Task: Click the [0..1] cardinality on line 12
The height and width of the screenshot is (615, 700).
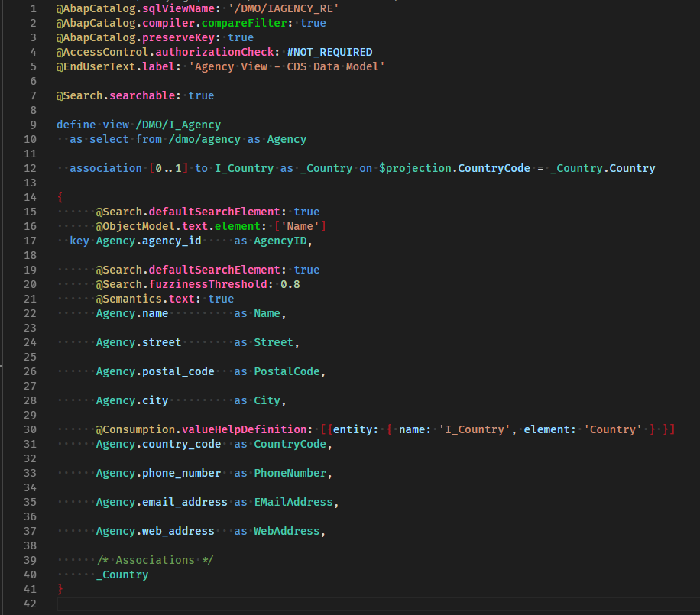Action: [x=168, y=168]
